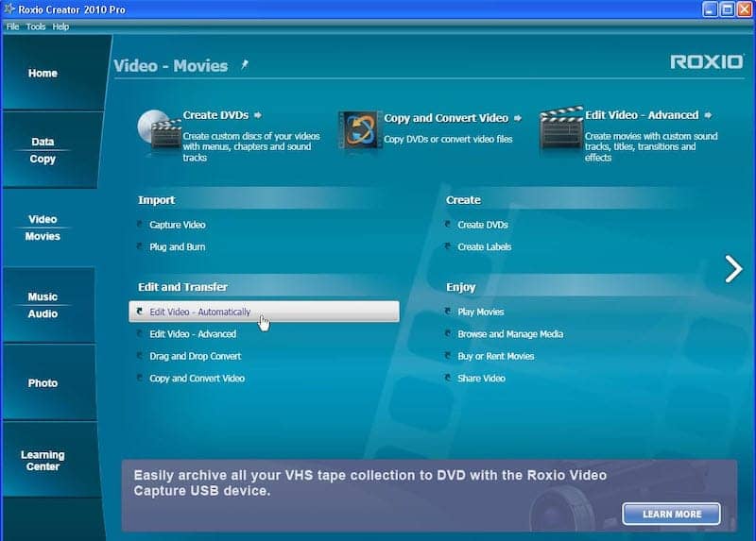
Task: Click the Create DVDs disc clapperboard icon
Action: pyautogui.click(x=159, y=130)
